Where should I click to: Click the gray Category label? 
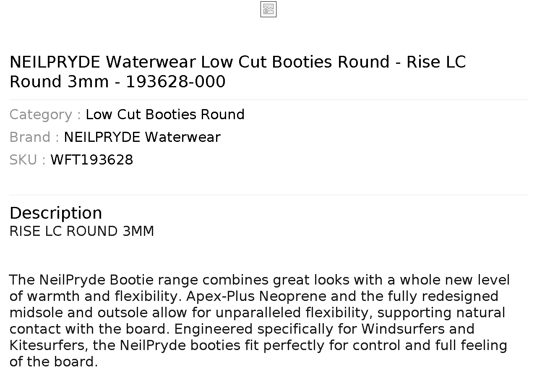tap(45, 115)
